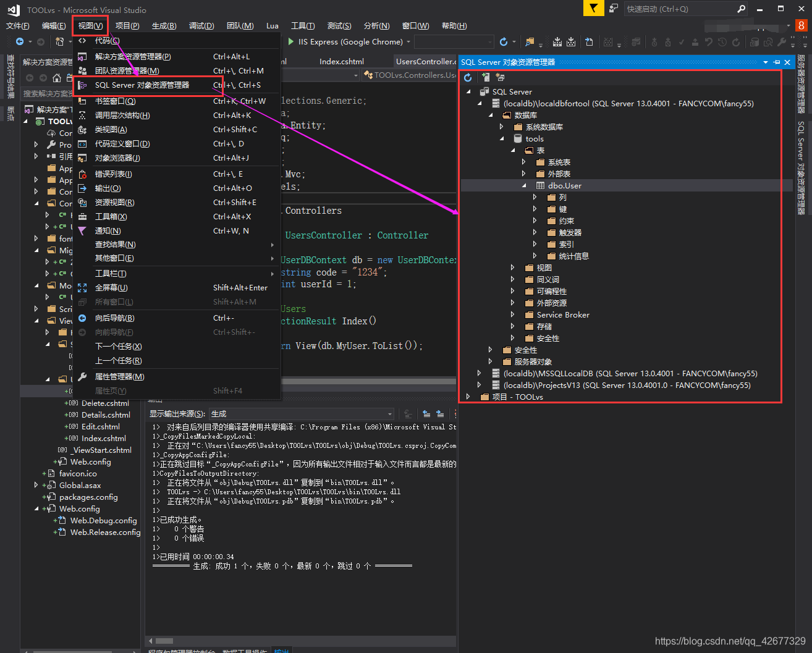This screenshot has width=812, height=653.
Task: Collapse the dbo.User table node
Action: (524, 185)
